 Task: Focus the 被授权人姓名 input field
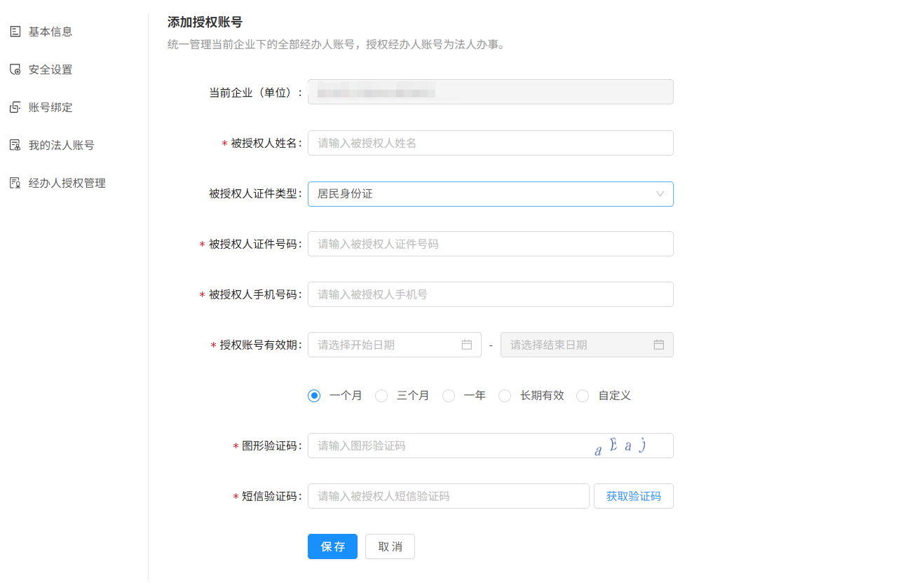[490, 143]
